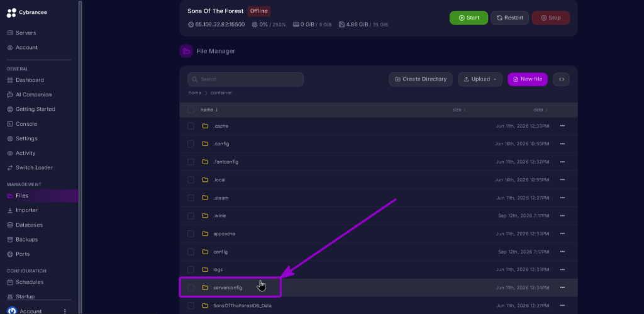Click the code brackets button
The height and width of the screenshot is (314, 644).
(x=561, y=79)
